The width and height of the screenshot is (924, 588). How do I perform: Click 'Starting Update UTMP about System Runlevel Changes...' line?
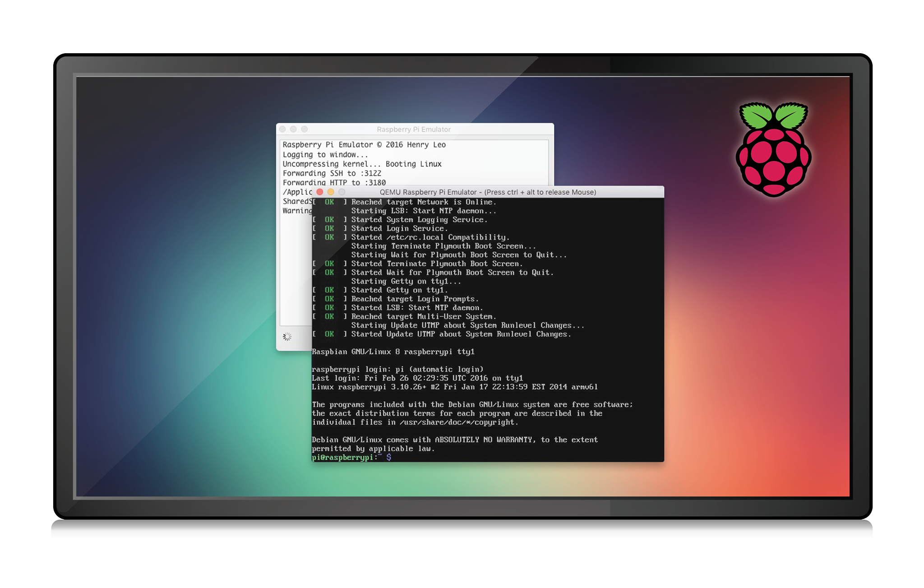pos(468,325)
